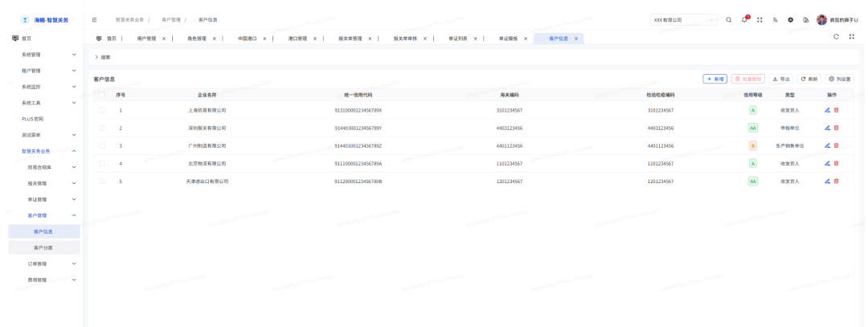Collapse 智慧关务业务 in the sidebar
Viewport: 868px width, 327px height.
[45, 150]
